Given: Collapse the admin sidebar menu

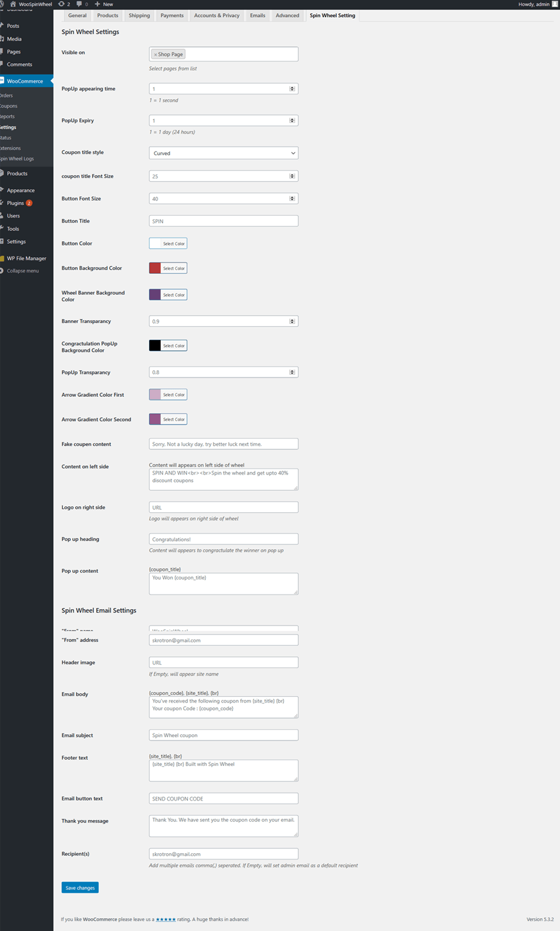Looking at the screenshot, I should [22, 271].
